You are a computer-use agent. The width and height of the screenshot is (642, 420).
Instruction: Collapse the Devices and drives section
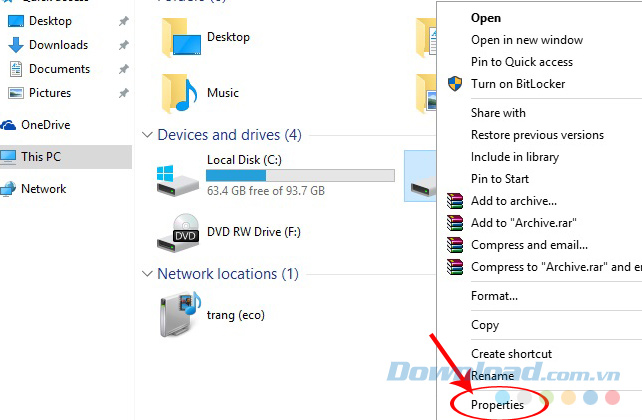[147, 135]
